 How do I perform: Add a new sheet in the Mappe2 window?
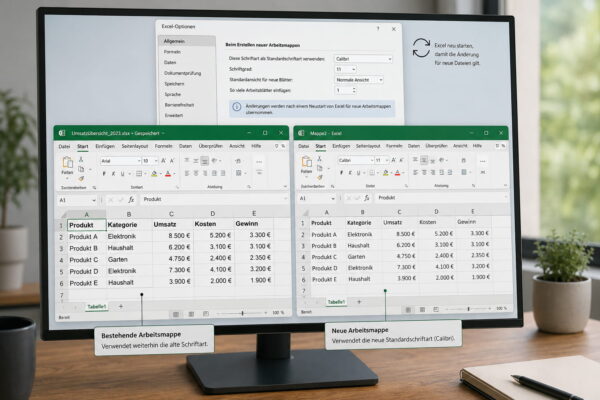(x=359, y=302)
